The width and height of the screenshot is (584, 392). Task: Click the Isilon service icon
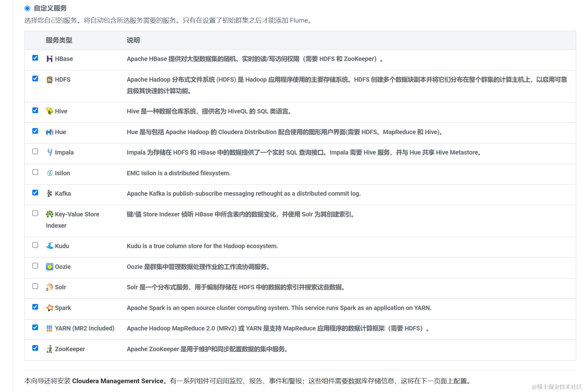click(x=49, y=173)
